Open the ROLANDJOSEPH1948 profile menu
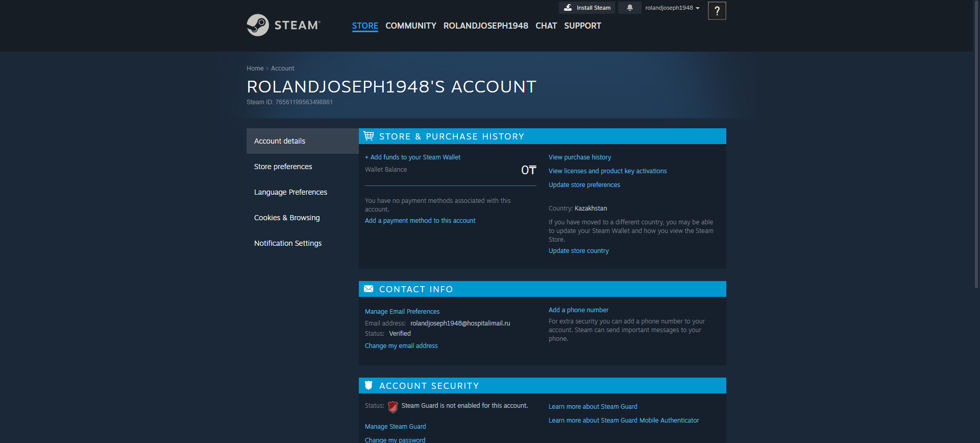Image resolution: width=980 pixels, height=443 pixels. 486,26
